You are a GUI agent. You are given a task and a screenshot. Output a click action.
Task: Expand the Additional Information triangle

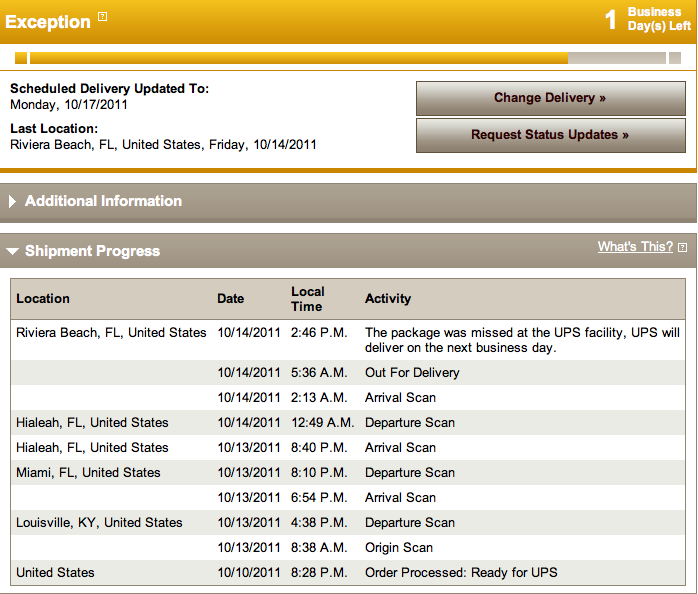[x=12, y=201]
